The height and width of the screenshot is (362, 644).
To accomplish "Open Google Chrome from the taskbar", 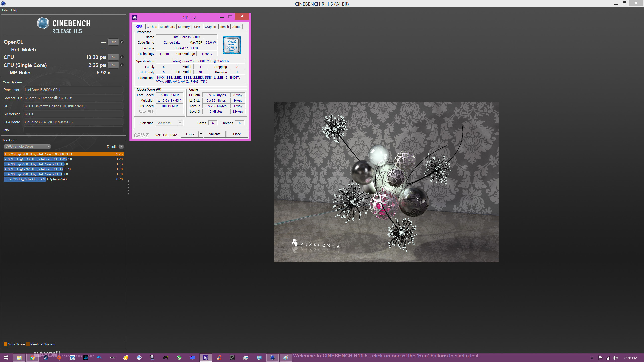I will point(32,358).
